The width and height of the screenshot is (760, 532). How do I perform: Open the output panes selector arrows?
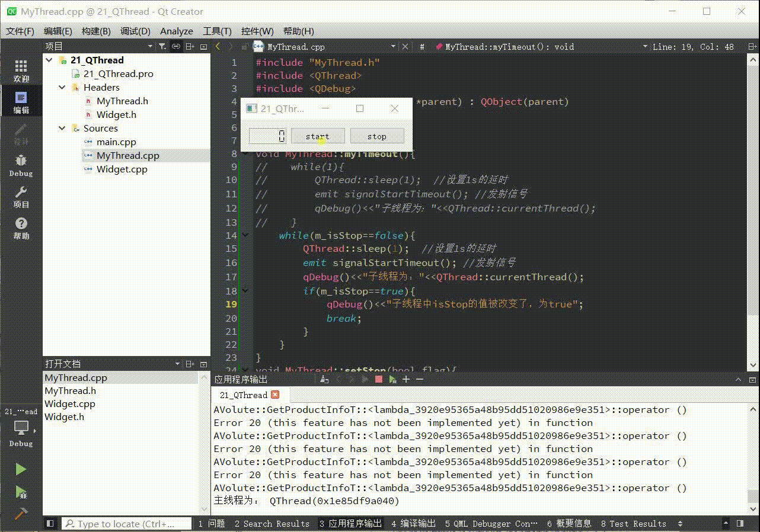tap(680, 524)
